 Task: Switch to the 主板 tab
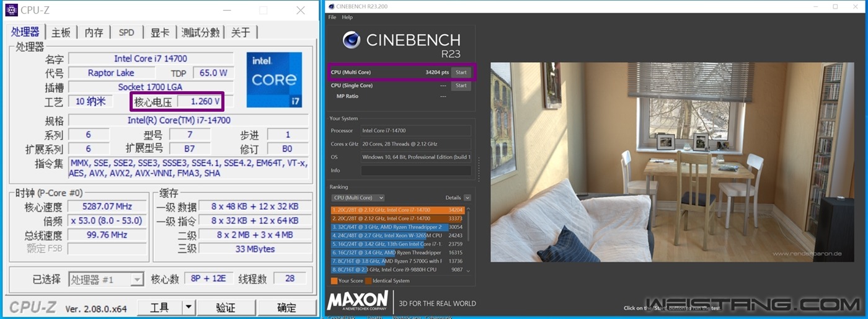pos(61,33)
